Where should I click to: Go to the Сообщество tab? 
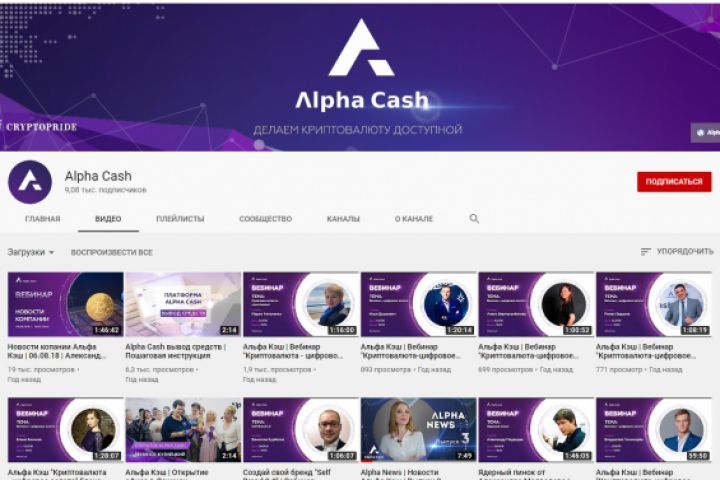(x=265, y=219)
